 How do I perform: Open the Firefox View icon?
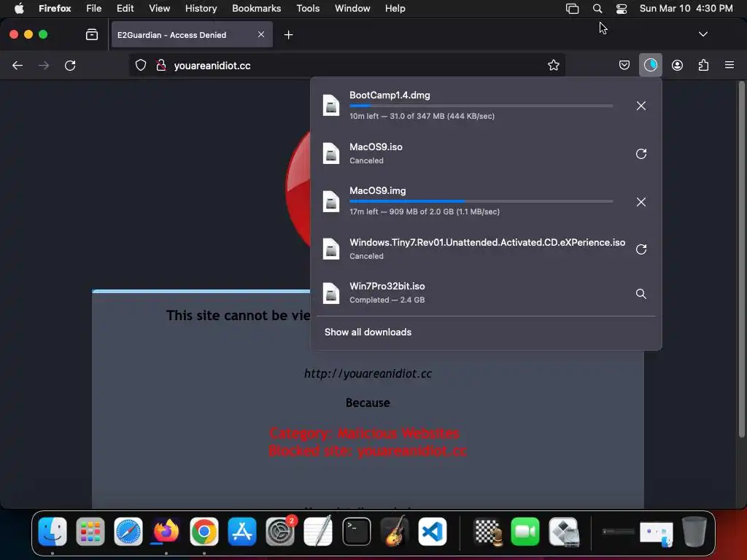[92, 34]
